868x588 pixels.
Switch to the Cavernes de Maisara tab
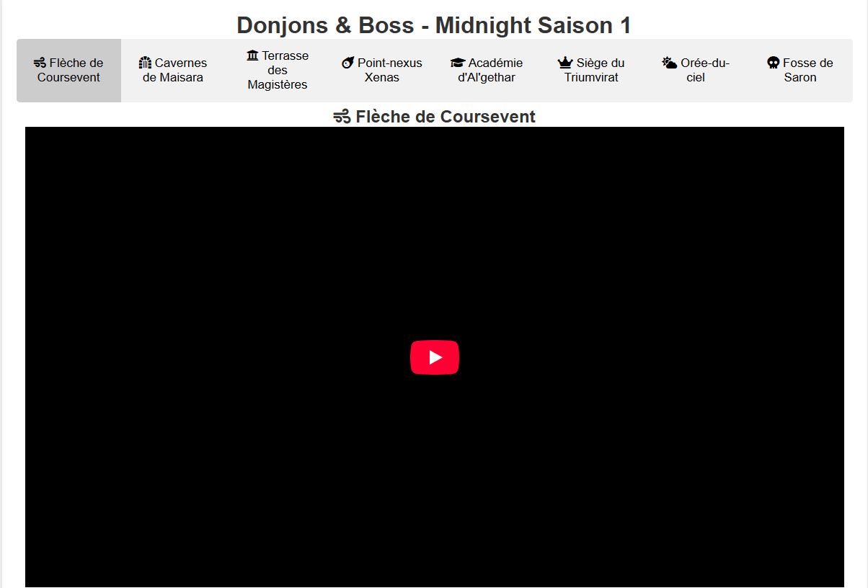coord(174,71)
